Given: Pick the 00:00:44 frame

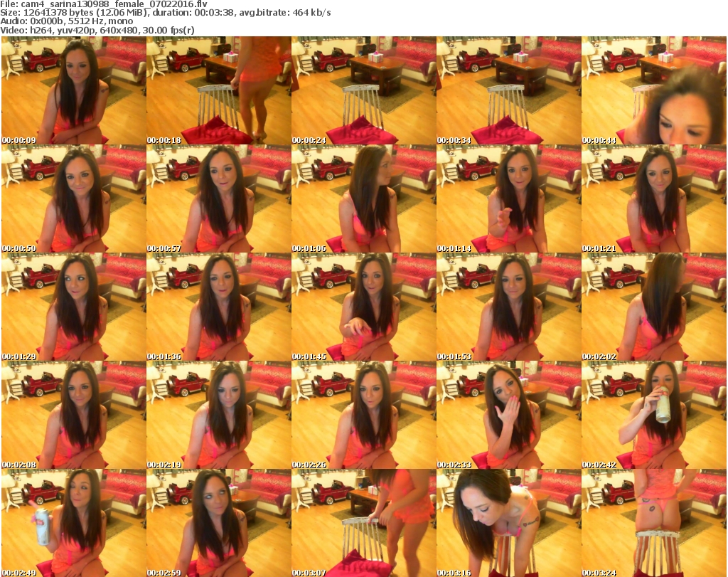Looking at the screenshot, I should coord(654,90).
